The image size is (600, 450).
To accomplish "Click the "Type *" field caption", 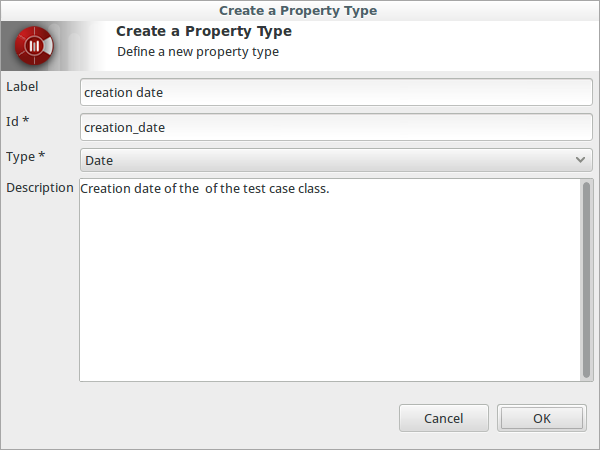I will [x=25, y=156].
